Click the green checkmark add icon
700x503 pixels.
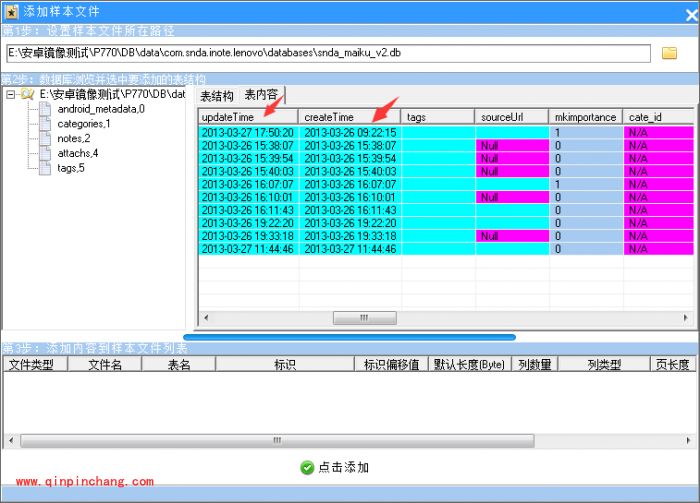(x=307, y=467)
